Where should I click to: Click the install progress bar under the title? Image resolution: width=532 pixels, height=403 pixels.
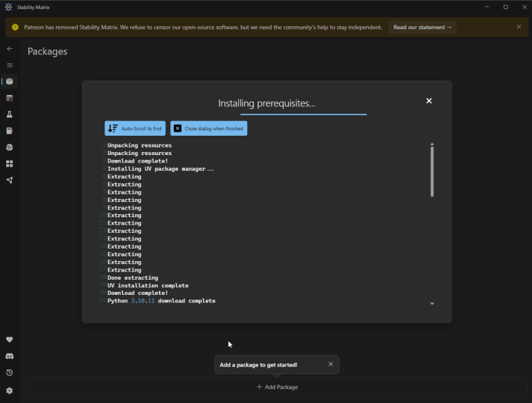coord(304,114)
